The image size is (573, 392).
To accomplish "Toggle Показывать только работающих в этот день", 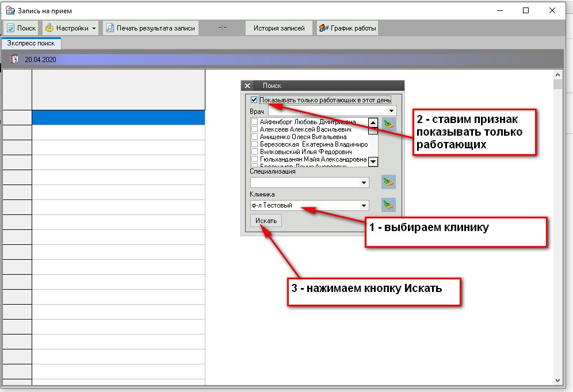I will 254,99.
